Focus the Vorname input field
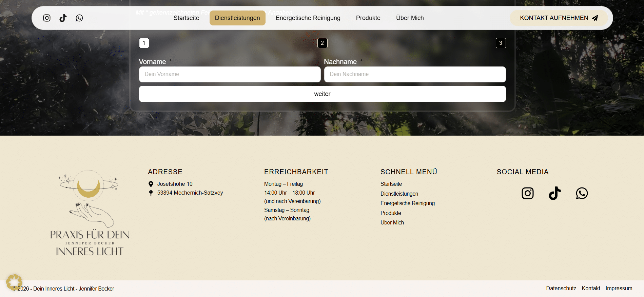 coord(230,74)
